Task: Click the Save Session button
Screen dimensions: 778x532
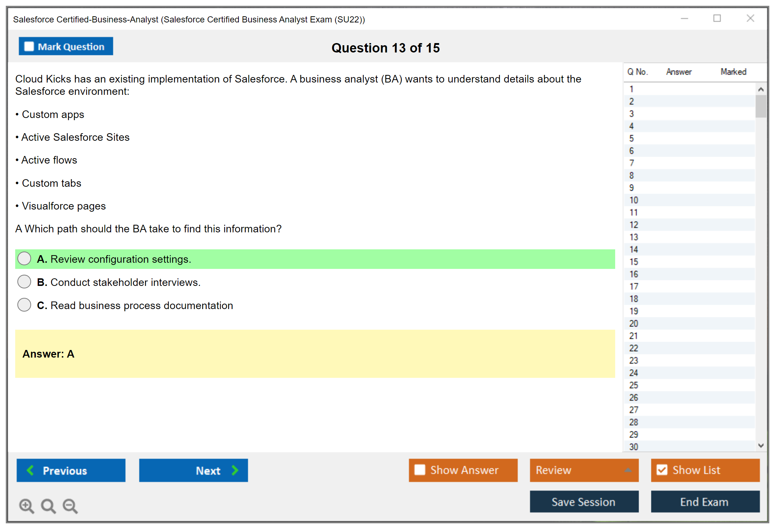Action: click(x=584, y=502)
